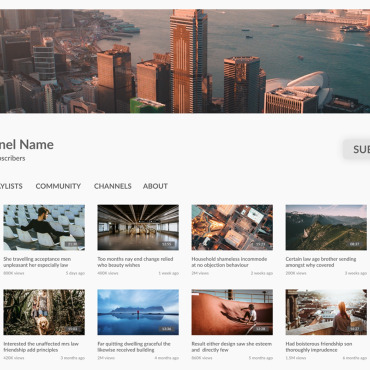The height and width of the screenshot is (370, 370).
Task: Click the Channel Name heading
Action: (x=27, y=145)
